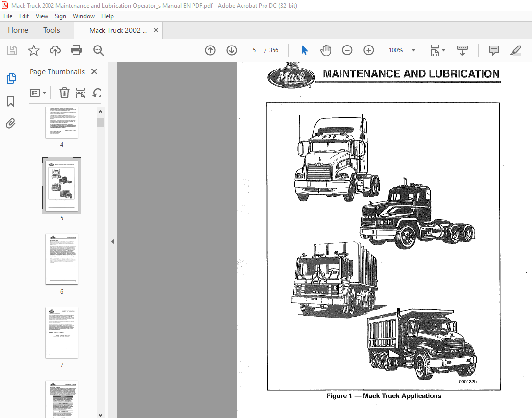Select page 7 thumbnail
The width and height of the screenshot is (532, 418).
[62, 332]
